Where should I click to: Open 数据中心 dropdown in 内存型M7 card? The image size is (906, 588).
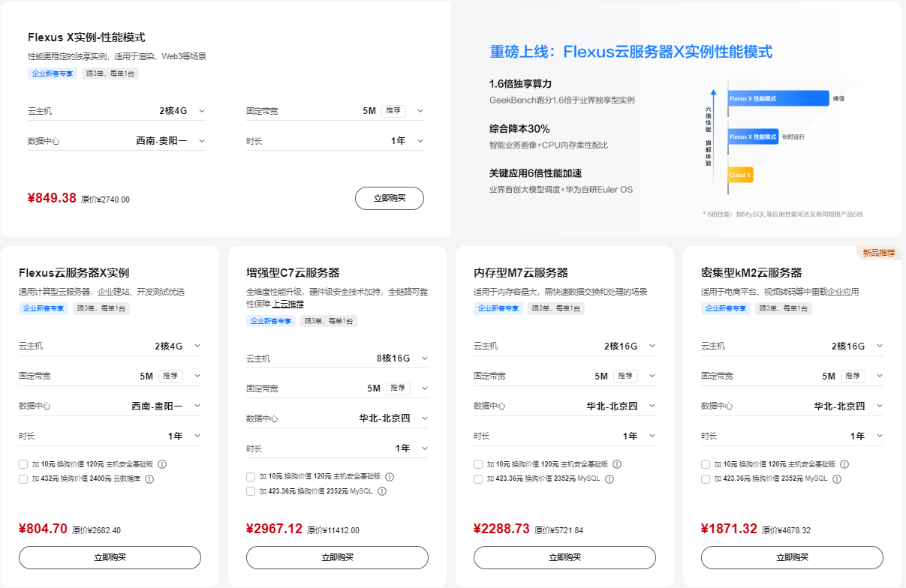(564, 406)
